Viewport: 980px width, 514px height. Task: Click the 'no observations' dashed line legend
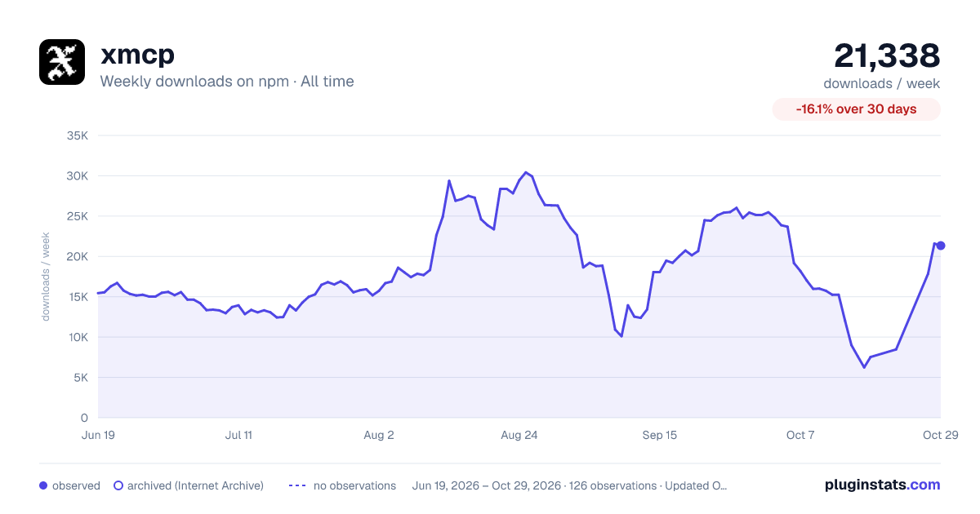pos(297,485)
